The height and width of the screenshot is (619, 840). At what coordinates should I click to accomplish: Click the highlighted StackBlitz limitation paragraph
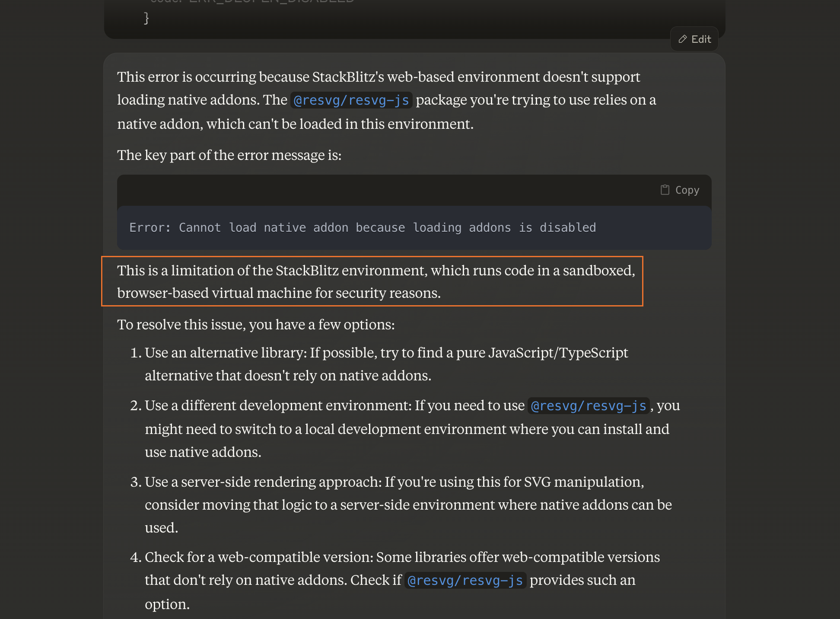tap(372, 281)
